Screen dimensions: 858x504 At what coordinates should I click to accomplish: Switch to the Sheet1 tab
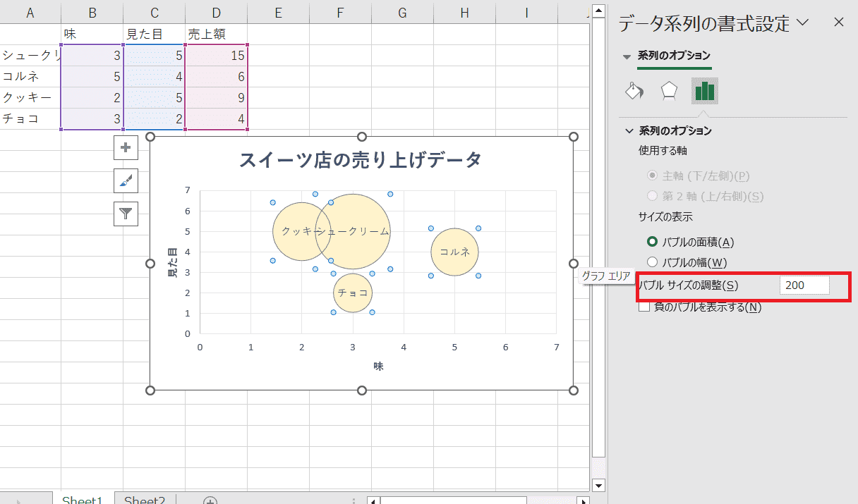(83, 499)
